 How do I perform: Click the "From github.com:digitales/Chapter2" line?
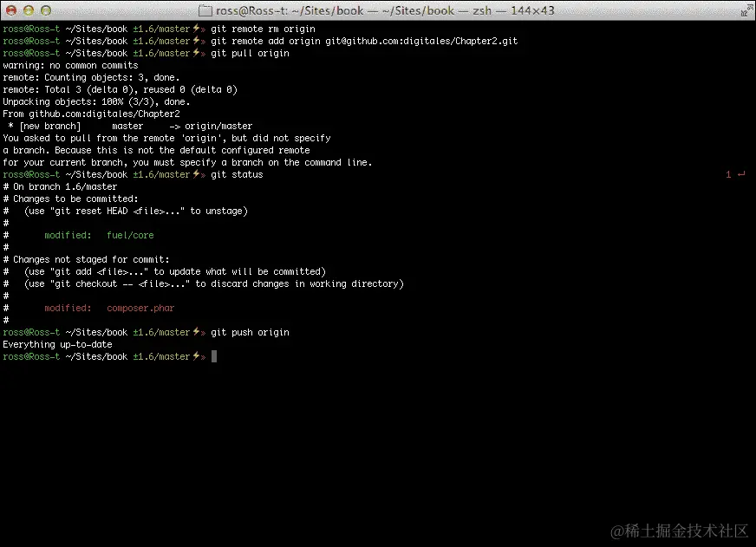(x=91, y=114)
